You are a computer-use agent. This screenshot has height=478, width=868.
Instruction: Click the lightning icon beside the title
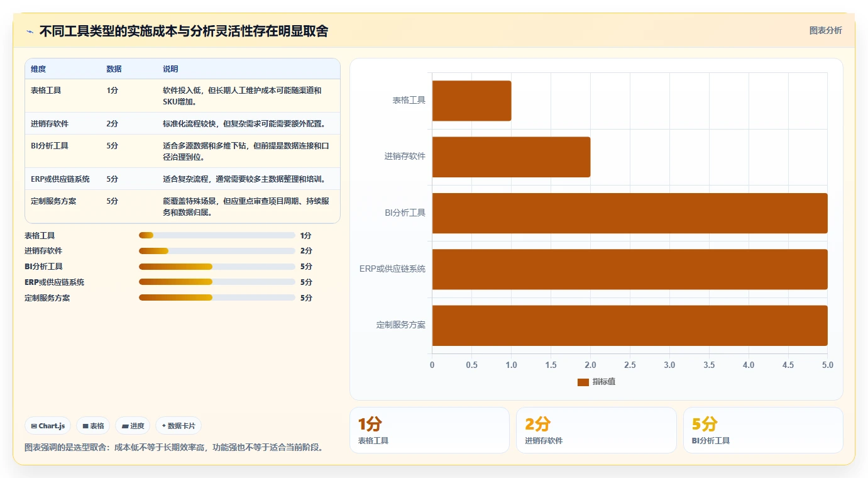tap(30, 31)
